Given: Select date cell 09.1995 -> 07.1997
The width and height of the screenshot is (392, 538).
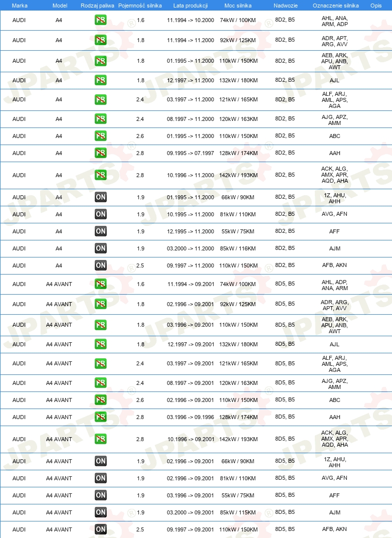Looking at the screenshot, I should 190,153.
